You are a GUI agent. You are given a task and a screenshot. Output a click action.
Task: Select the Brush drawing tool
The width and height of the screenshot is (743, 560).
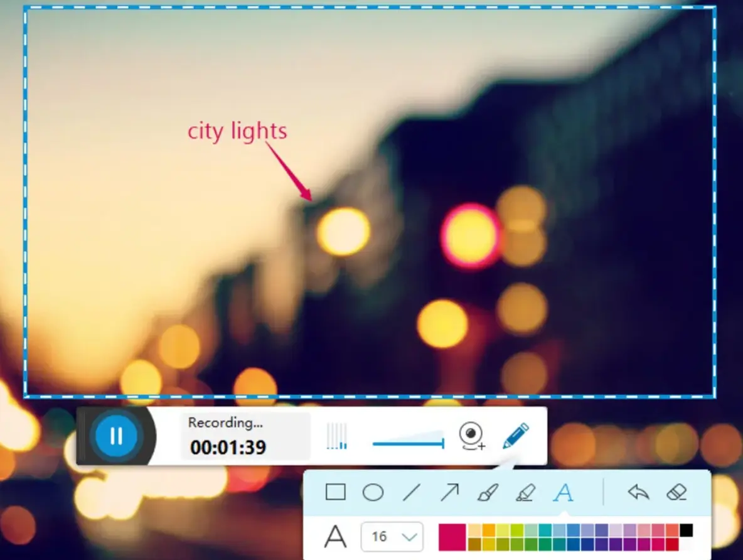point(488,492)
